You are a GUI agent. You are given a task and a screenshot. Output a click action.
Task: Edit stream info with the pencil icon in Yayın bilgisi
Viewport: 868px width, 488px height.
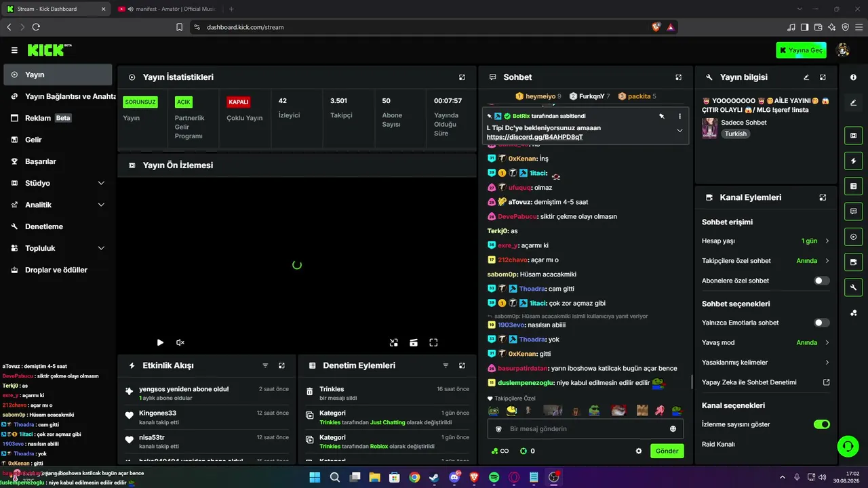pos(806,77)
